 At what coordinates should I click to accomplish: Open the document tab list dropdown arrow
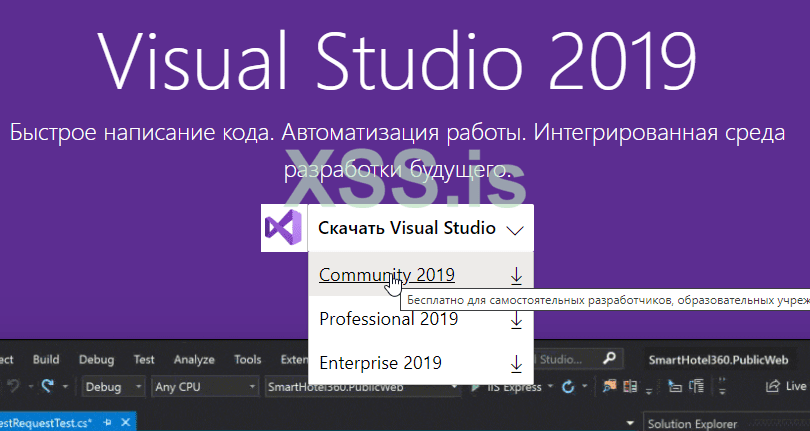click(630, 424)
